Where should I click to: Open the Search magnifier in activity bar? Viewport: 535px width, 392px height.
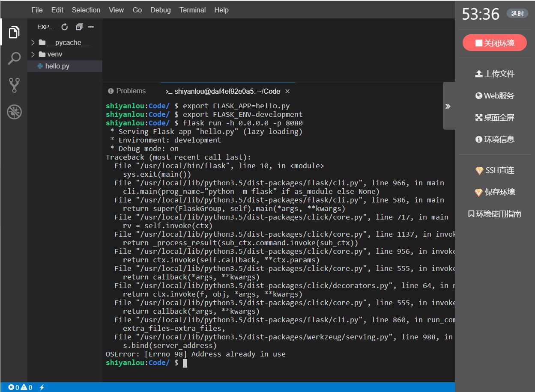click(x=14, y=58)
